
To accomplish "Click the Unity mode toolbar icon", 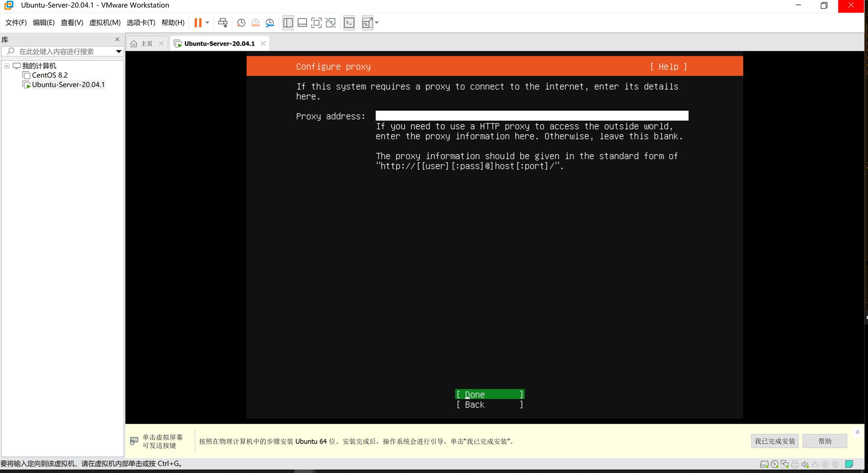I will (331, 23).
